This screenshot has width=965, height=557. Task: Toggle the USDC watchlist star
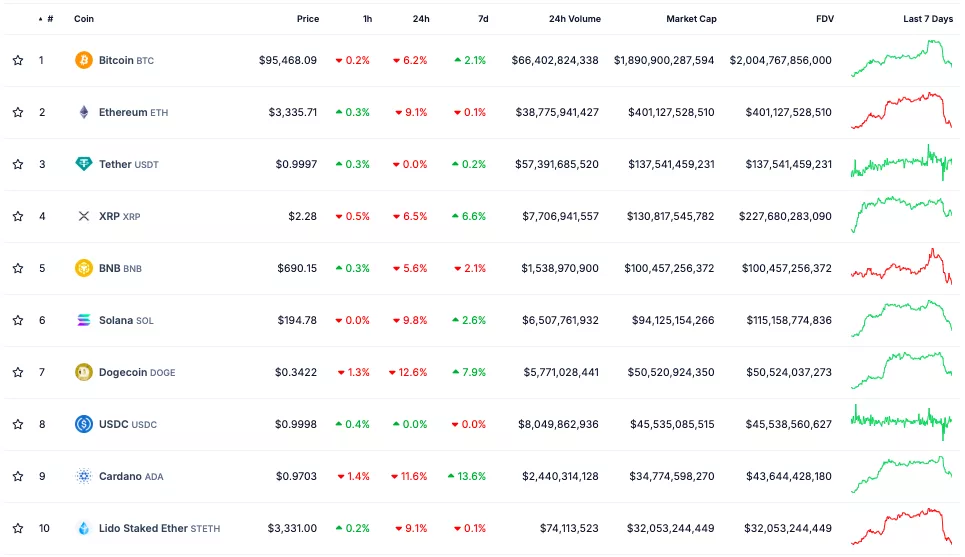coord(18,424)
